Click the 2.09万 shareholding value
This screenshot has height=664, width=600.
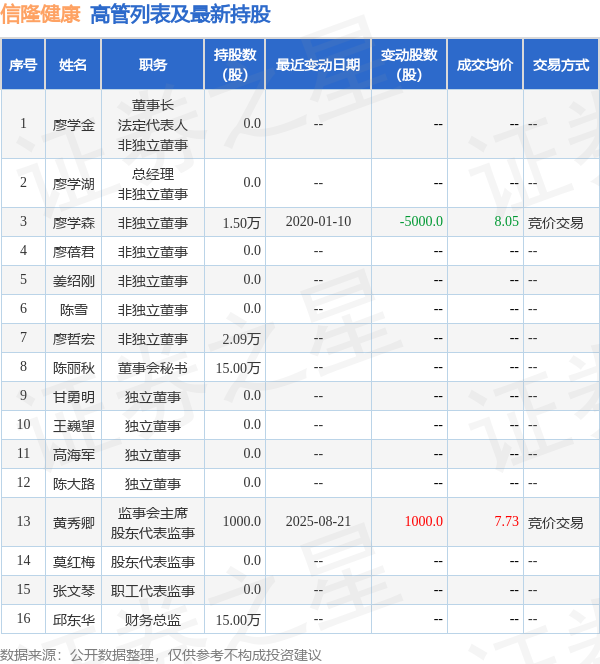click(x=241, y=339)
